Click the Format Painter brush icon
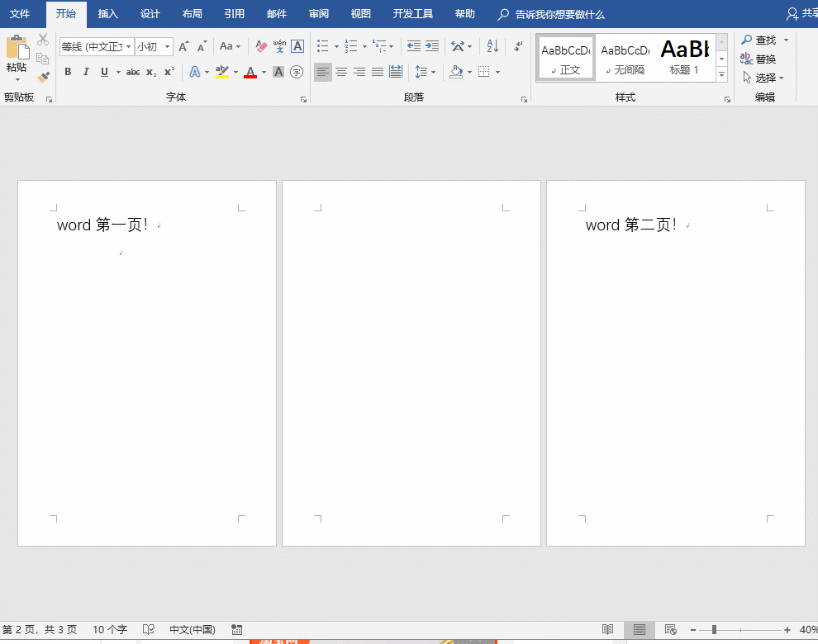Image resolution: width=818 pixels, height=644 pixels. click(x=43, y=77)
